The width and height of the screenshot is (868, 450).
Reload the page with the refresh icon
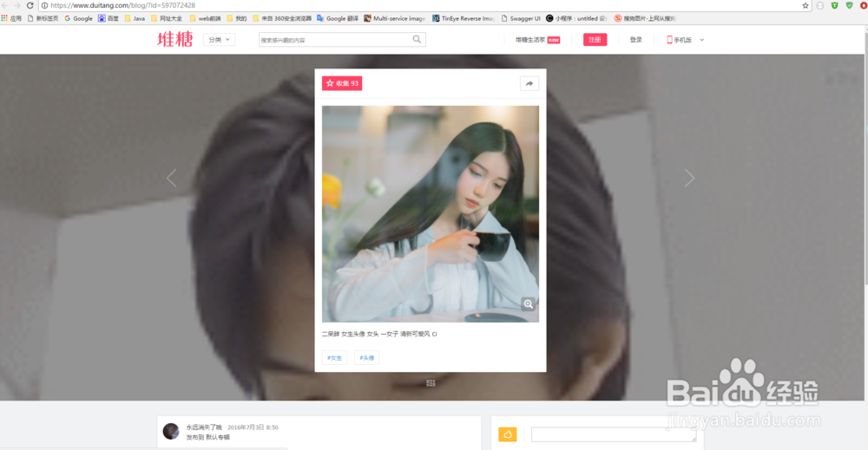tap(30, 5)
